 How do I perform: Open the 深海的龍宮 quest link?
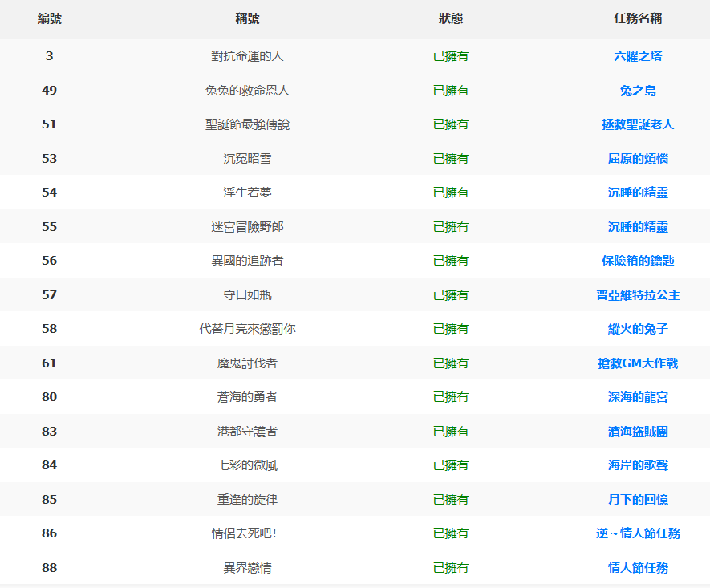pos(638,397)
